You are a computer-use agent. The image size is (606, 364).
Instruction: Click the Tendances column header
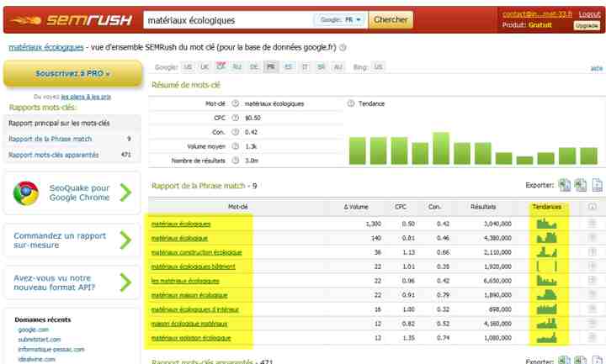tap(546, 207)
